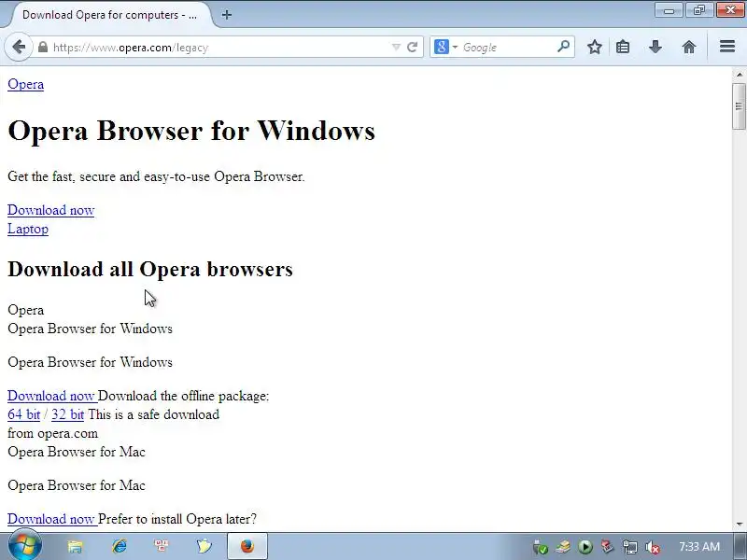This screenshot has height=560, width=747.
Task: Launch Internet Explorer from the taskbar
Action: pyautogui.click(x=120, y=546)
